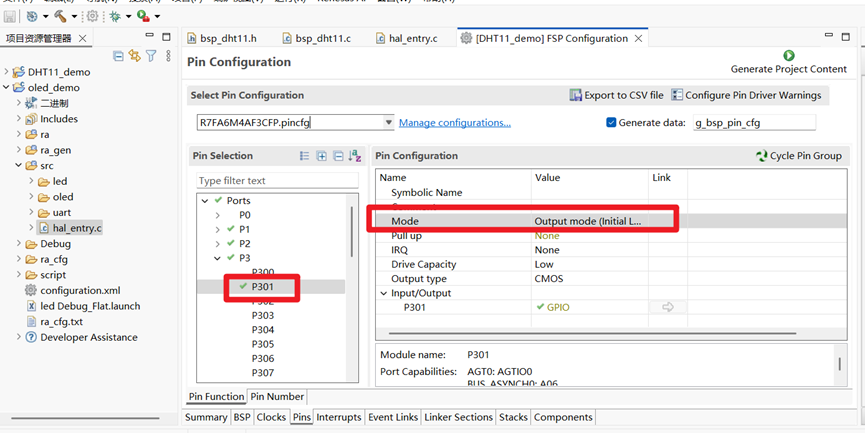Click Pin Selection list view icon

[x=305, y=156]
